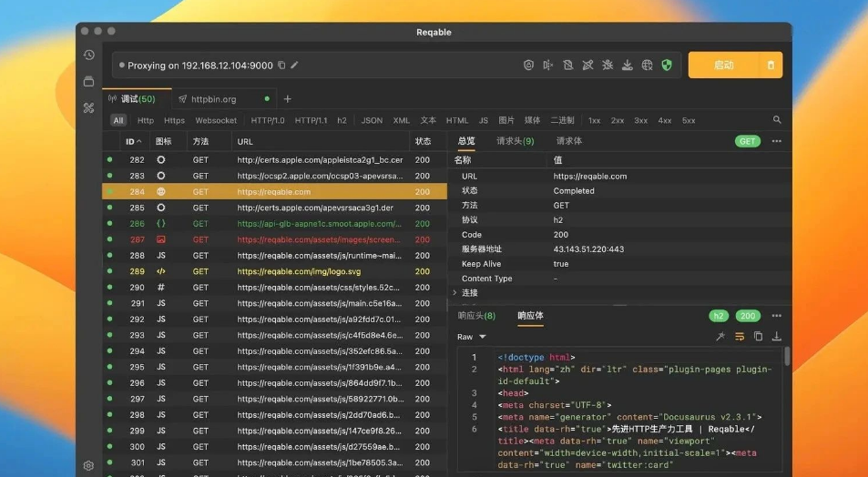Click the response body vertical scrollbar

click(787, 357)
